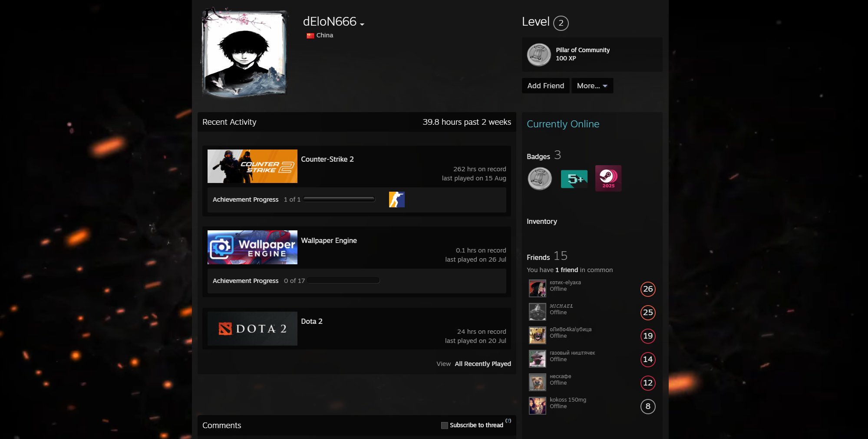The width and height of the screenshot is (868, 439).
Task: Click the (?) help icon beside Subscribe
Action: click(508, 421)
